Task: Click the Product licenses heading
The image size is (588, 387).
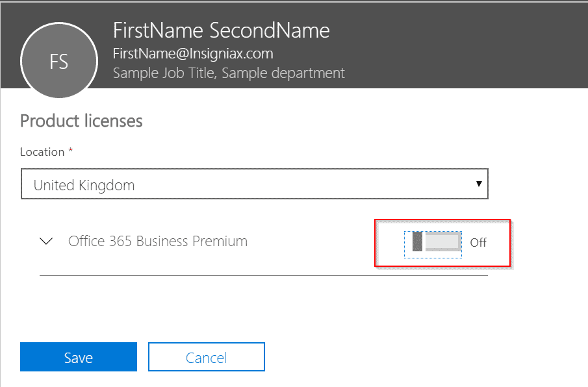Action: (x=81, y=121)
